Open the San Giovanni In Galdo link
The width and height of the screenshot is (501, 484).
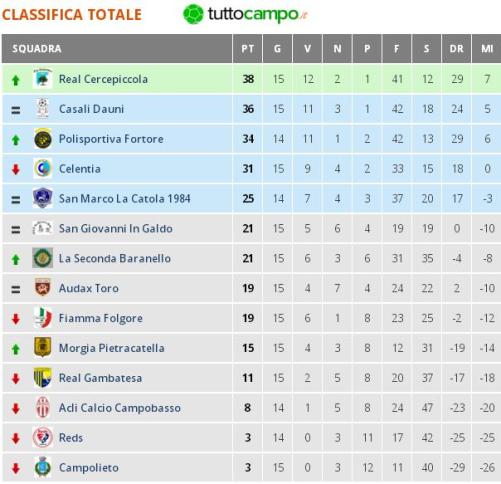click(115, 228)
